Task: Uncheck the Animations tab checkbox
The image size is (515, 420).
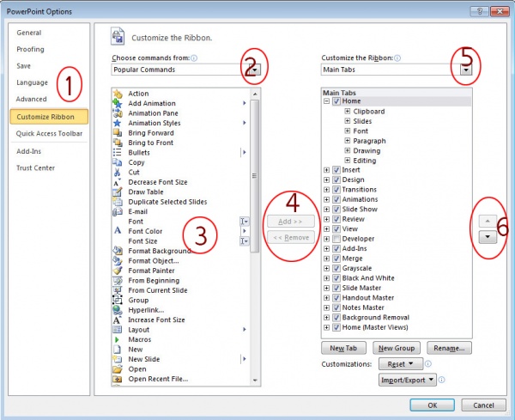Action: click(336, 199)
